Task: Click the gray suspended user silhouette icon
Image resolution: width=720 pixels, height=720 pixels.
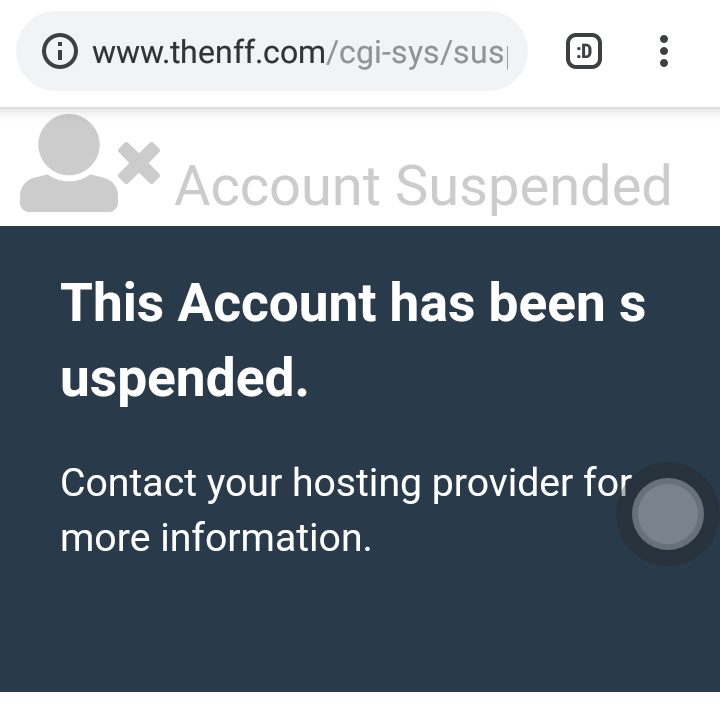Action: pyautogui.click(x=69, y=163)
